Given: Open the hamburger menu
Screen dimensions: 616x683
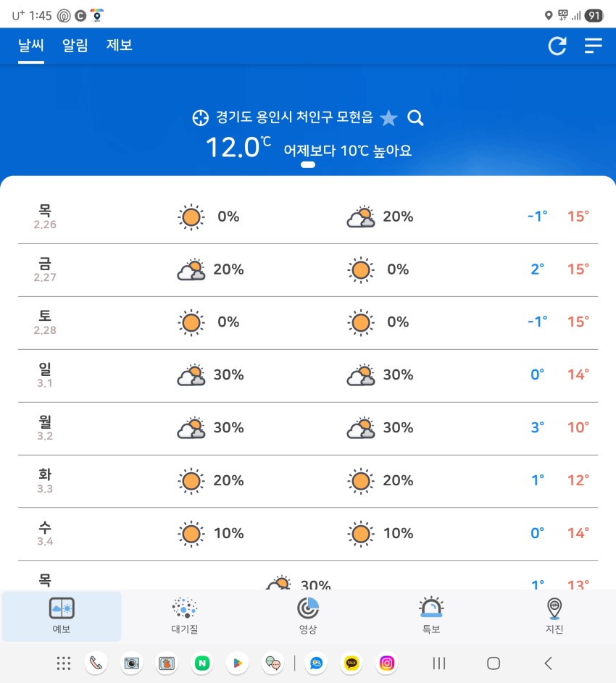Looking at the screenshot, I should pyautogui.click(x=593, y=46).
